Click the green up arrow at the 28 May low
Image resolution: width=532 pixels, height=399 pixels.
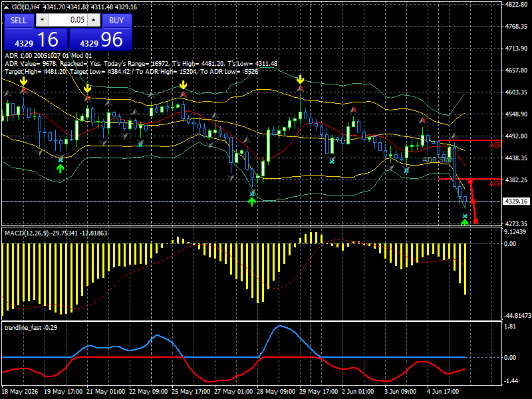251,202
